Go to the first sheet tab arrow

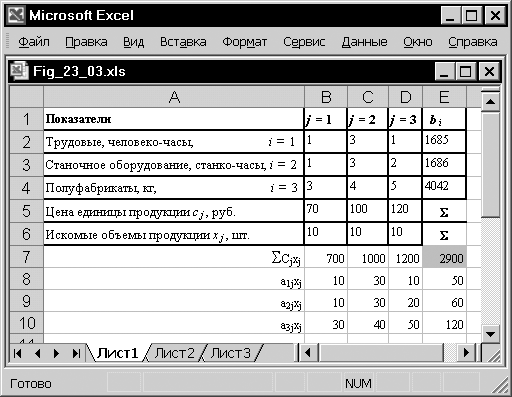pos(18,353)
